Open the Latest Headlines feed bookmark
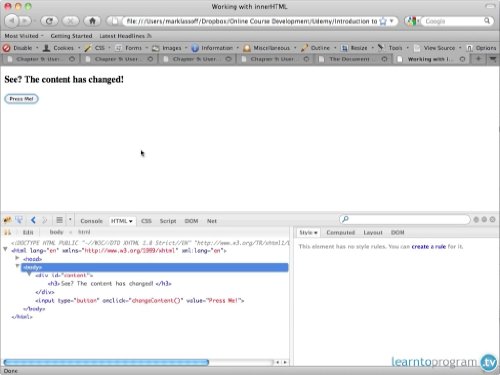The height and width of the screenshot is (375, 500). point(125,36)
